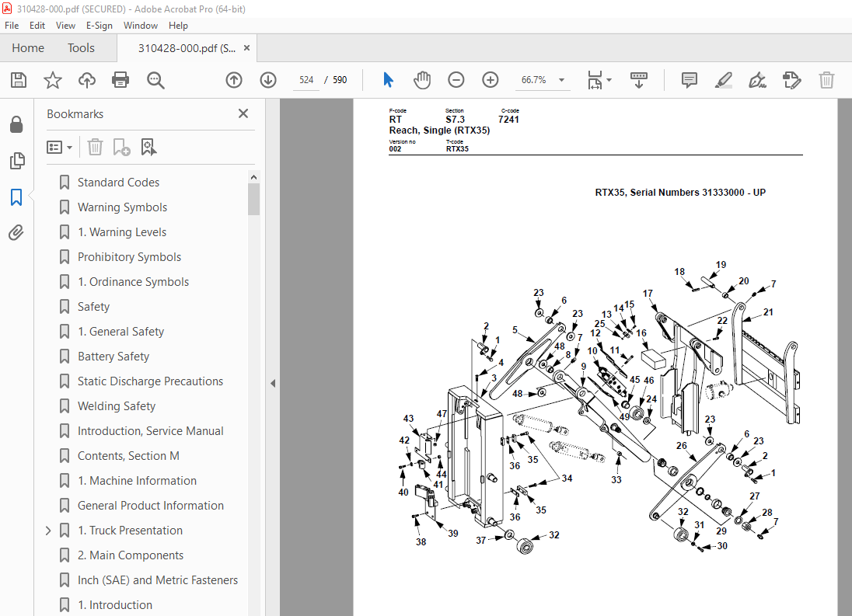Go to next page with down arrow
The height and width of the screenshot is (616, 852).
tap(268, 80)
